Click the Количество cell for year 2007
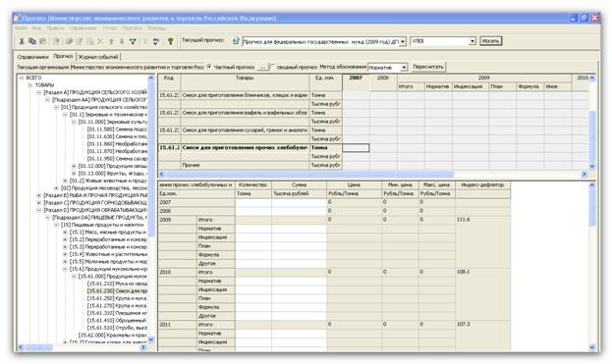The image size is (612, 364). 253,202
